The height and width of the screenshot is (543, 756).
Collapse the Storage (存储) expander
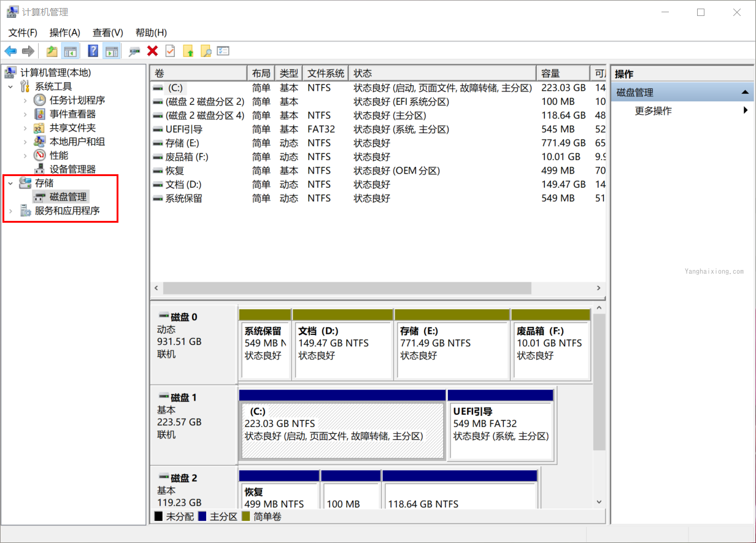point(10,183)
